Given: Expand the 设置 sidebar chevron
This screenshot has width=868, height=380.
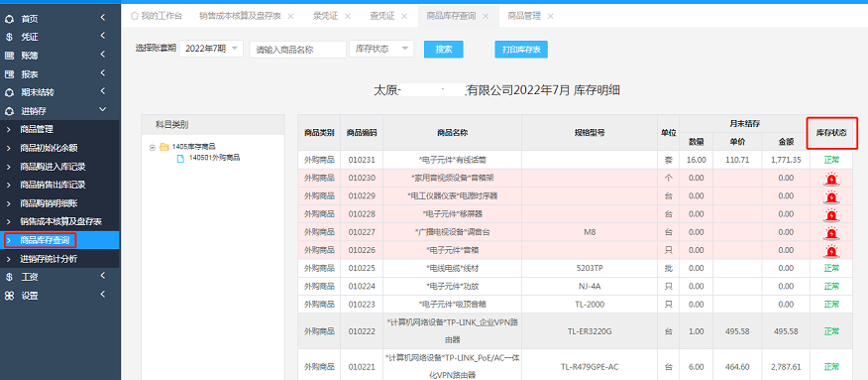Looking at the screenshot, I should pyautogui.click(x=103, y=294).
